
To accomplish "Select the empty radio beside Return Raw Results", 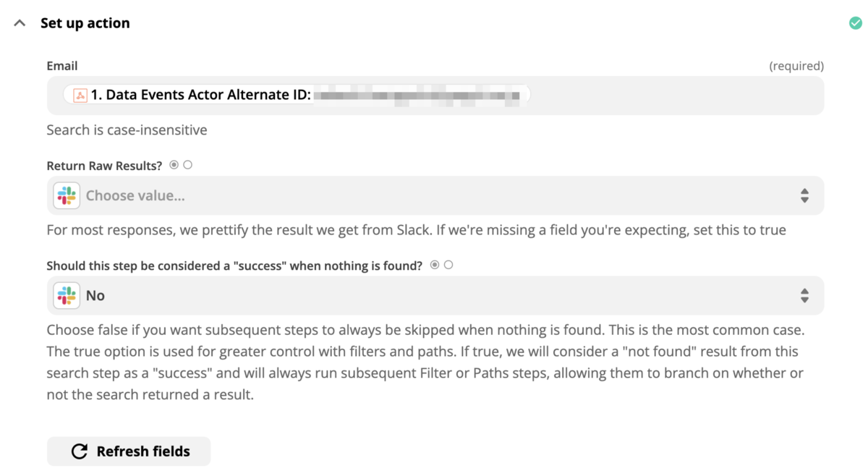I will pyautogui.click(x=188, y=165).
